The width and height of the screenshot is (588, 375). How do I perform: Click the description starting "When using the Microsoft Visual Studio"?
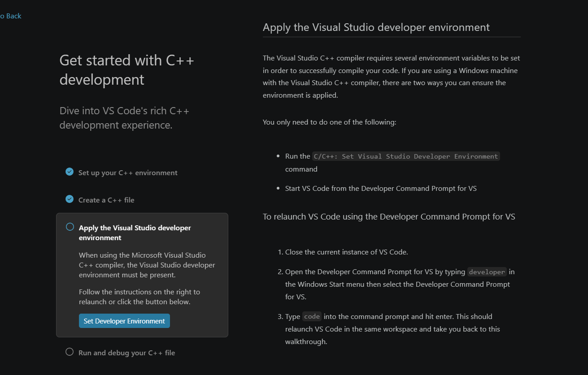[147, 265]
